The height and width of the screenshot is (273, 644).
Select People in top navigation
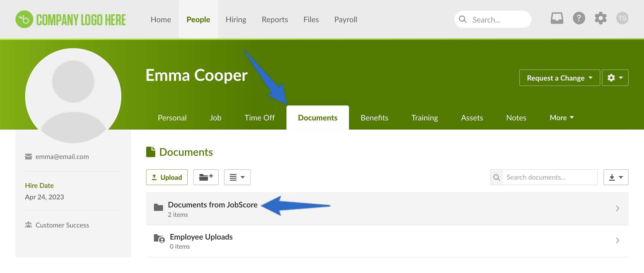point(198,19)
